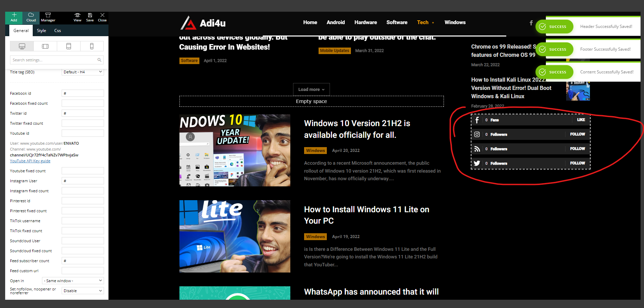Click the Kali Linux article thumbnail
This screenshot has width=644, height=308.
(578, 90)
